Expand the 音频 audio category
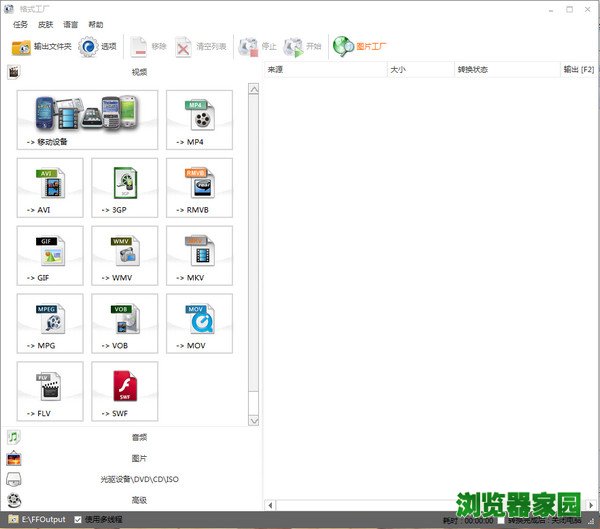The image size is (600, 529). click(138, 437)
